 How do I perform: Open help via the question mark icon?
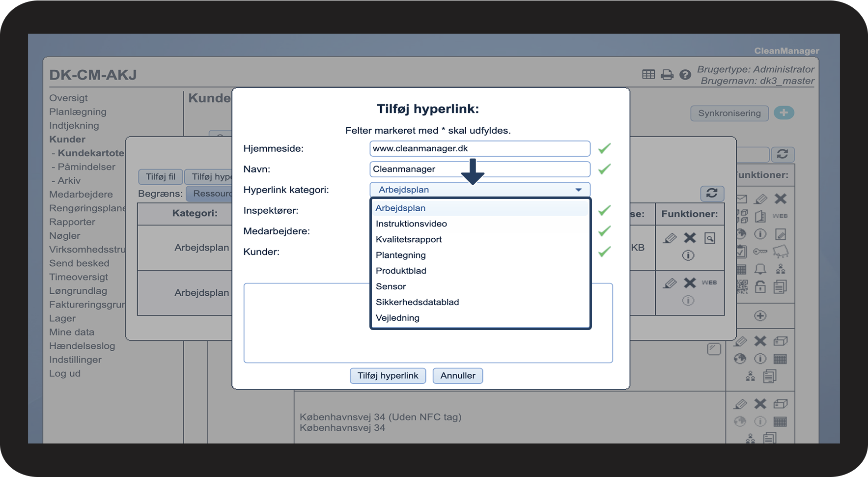point(685,75)
